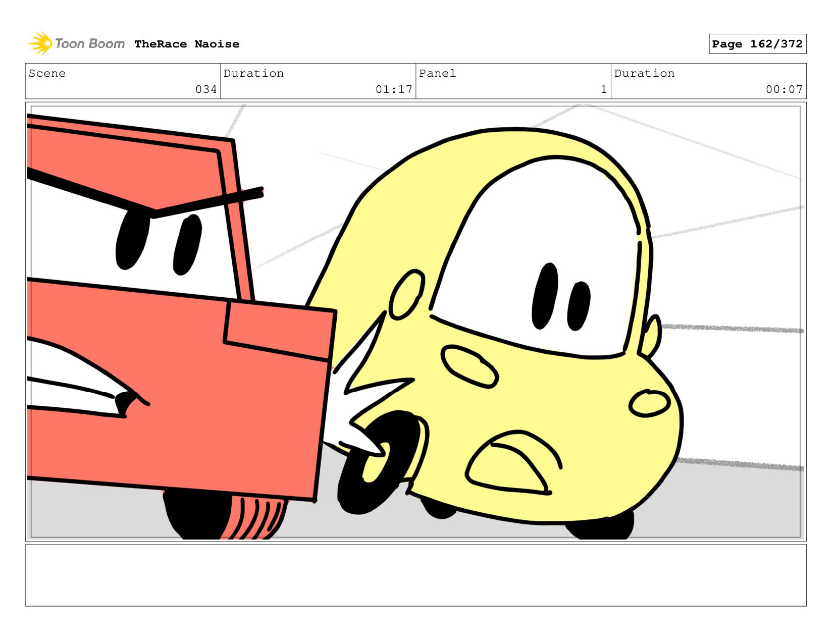Click the 'Scene' header label

click(x=47, y=73)
